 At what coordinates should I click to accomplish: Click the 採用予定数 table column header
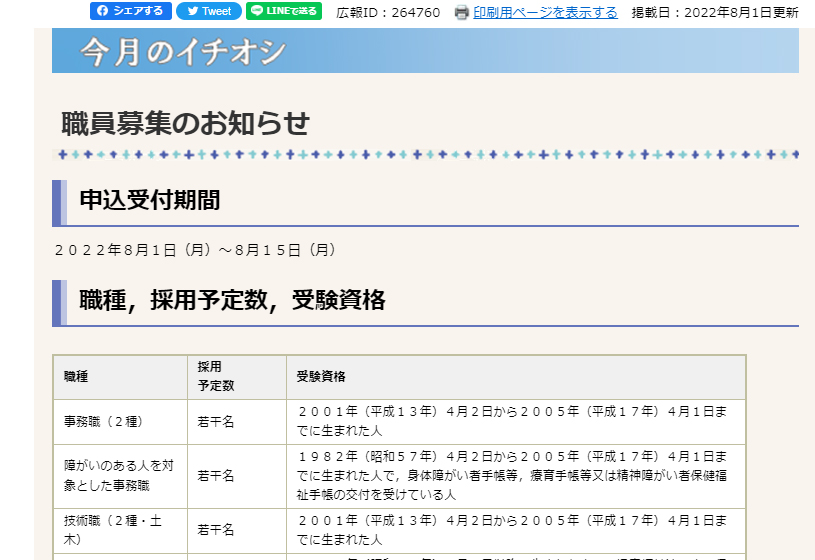215,376
